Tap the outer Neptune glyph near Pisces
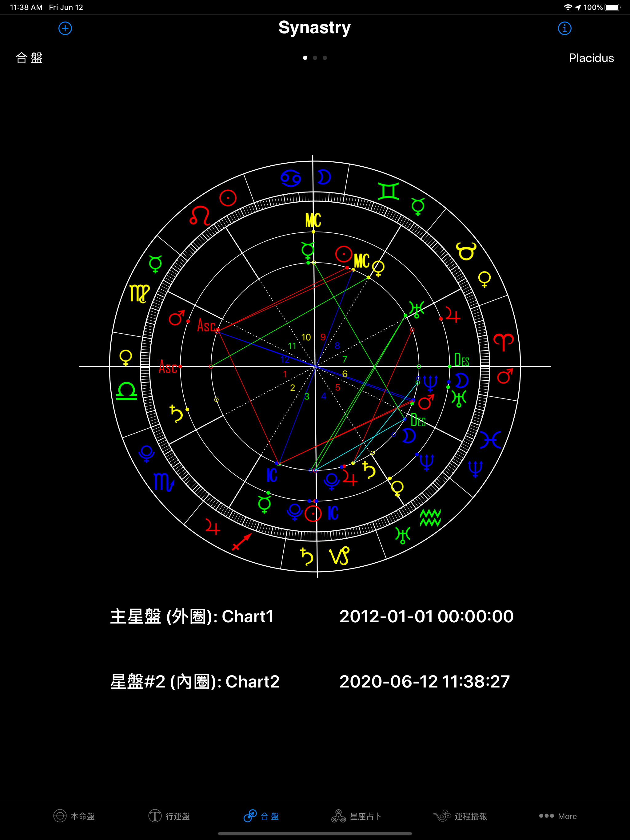Image resolution: width=630 pixels, height=840 pixels. (475, 470)
